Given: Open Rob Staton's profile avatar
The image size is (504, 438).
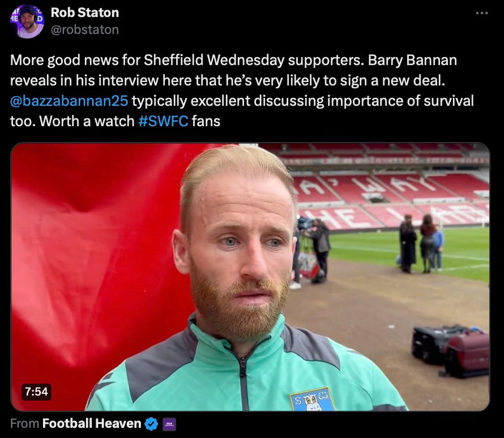Looking at the screenshot, I should [x=27, y=22].
